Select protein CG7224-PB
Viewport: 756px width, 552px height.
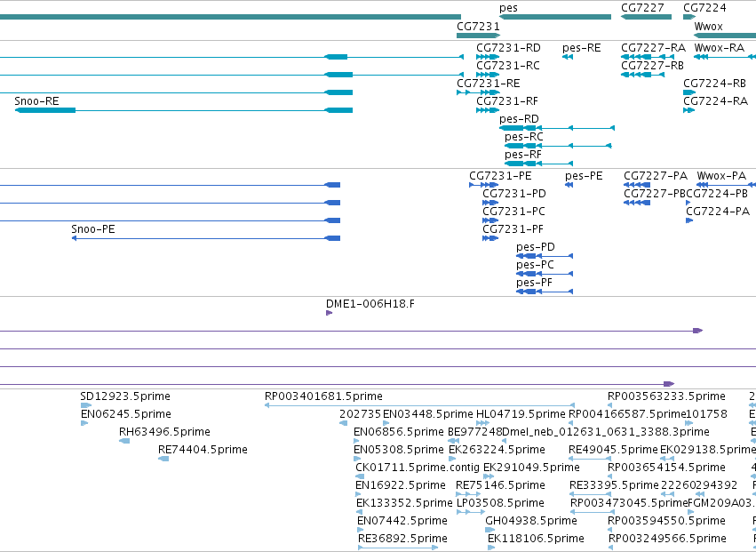[x=688, y=203]
